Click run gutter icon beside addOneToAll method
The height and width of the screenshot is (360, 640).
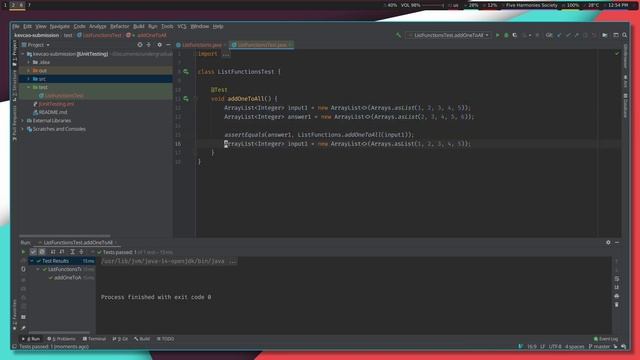[x=186, y=99]
